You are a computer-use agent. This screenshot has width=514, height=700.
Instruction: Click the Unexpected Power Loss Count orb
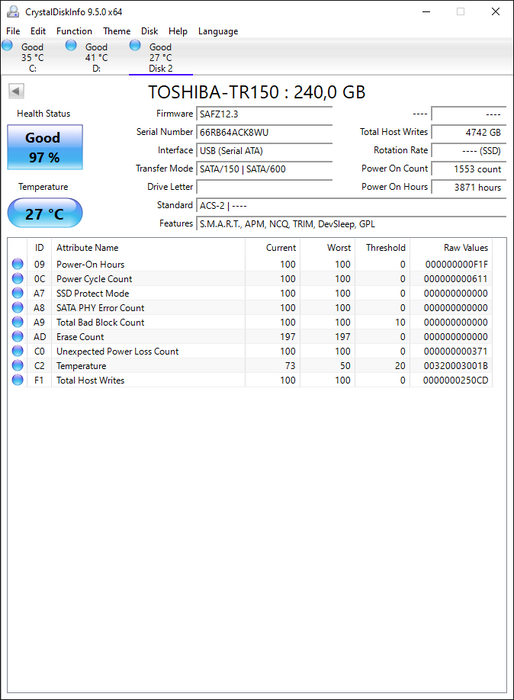(x=17, y=351)
